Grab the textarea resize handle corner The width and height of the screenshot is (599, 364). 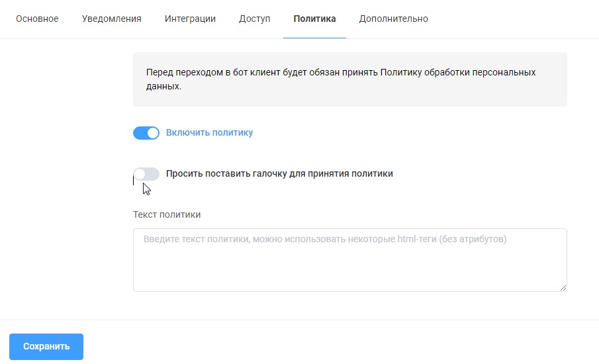coord(563,288)
